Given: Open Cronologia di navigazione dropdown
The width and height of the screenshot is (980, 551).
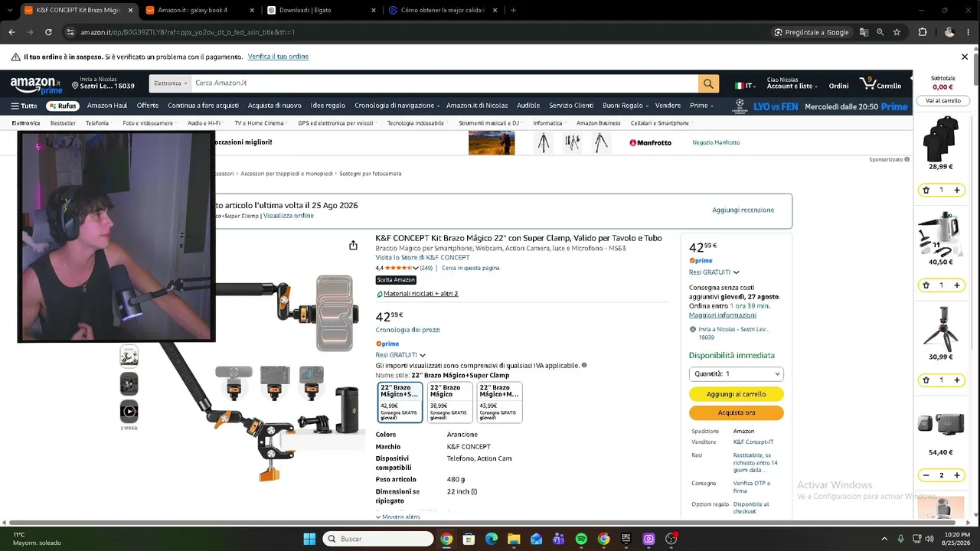Looking at the screenshot, I should point(397,106).
